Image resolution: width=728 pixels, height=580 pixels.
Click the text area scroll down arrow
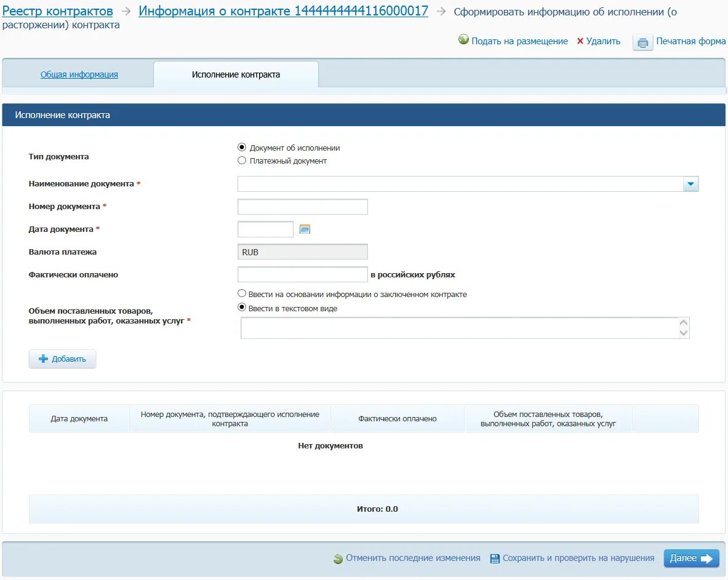pyautogui.click(x=684, y=333)
